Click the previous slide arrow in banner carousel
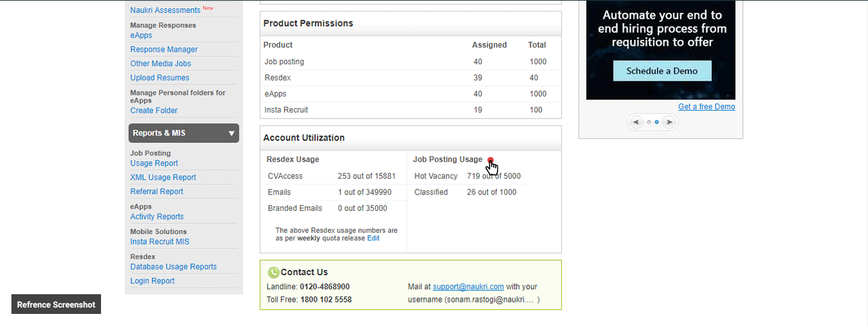Screen dimensions: 868x326 [x=637, y=122]
